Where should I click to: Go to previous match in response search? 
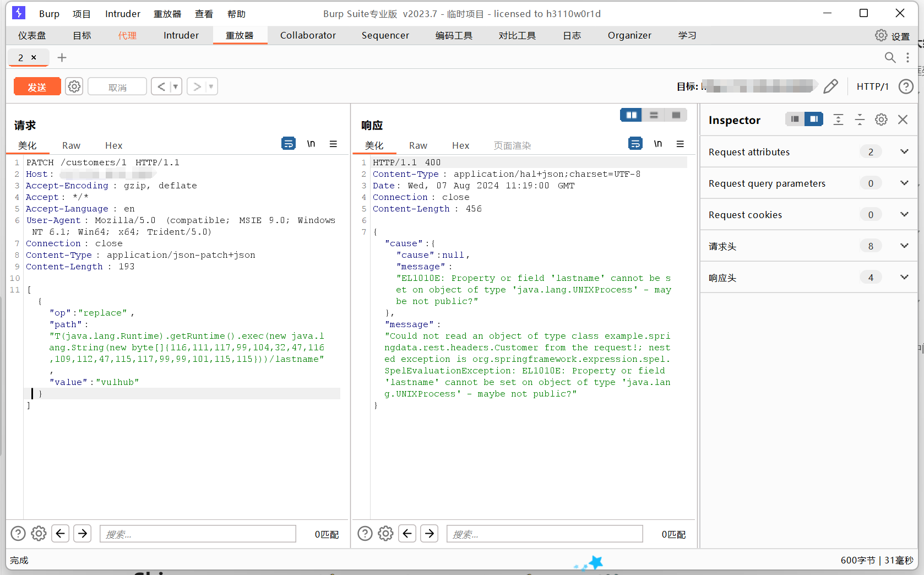point(407,533)
